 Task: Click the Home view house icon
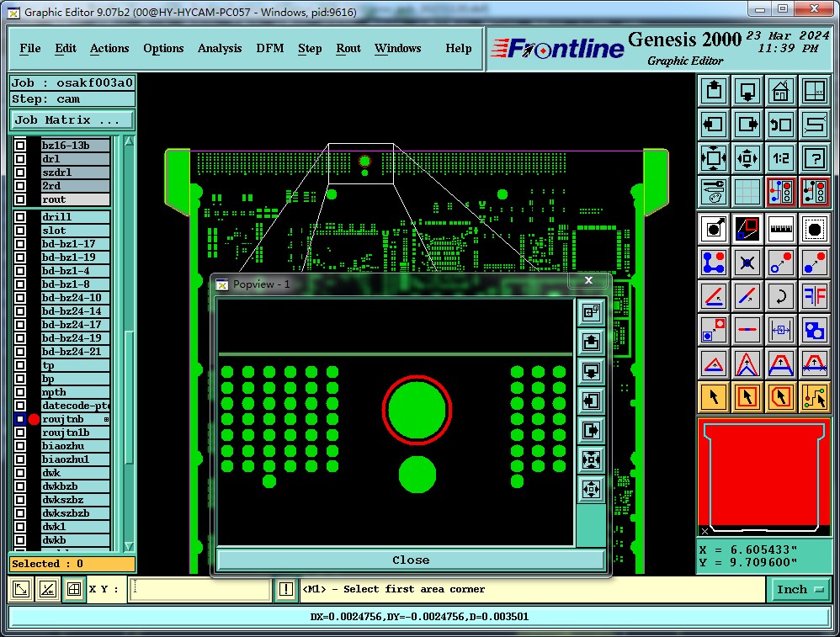[781, 91]
